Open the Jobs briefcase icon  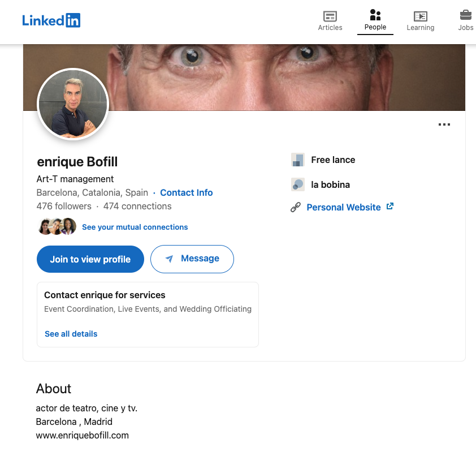pyautogui.click(x=465, y=15)
